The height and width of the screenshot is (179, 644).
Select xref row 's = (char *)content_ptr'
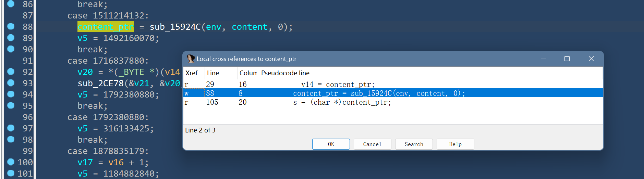tap(393, 102)
